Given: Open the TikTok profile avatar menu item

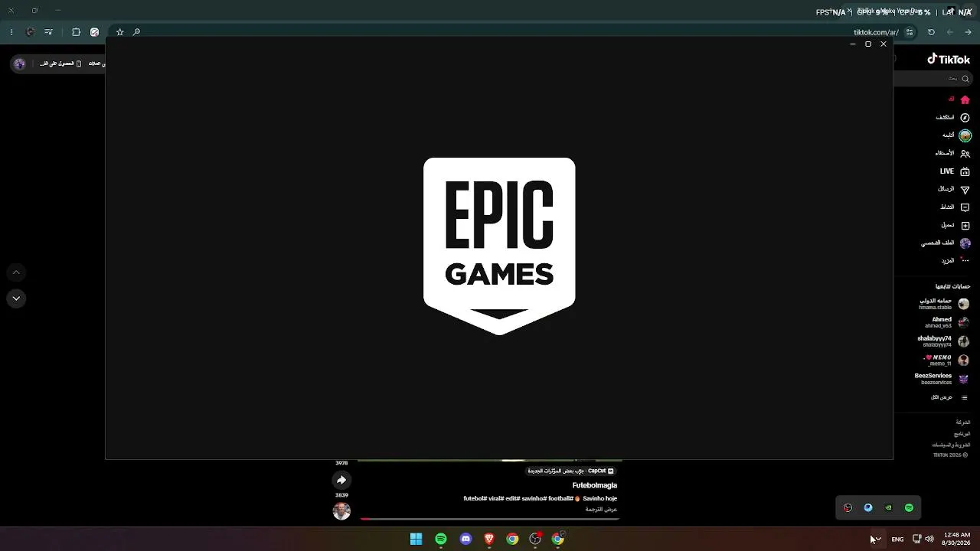Looking at the screenshot, I should 965,243.
